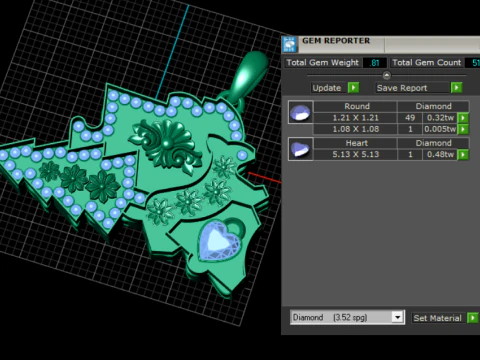
Task: Click the Total Gem Count value field
Action: 474,63
